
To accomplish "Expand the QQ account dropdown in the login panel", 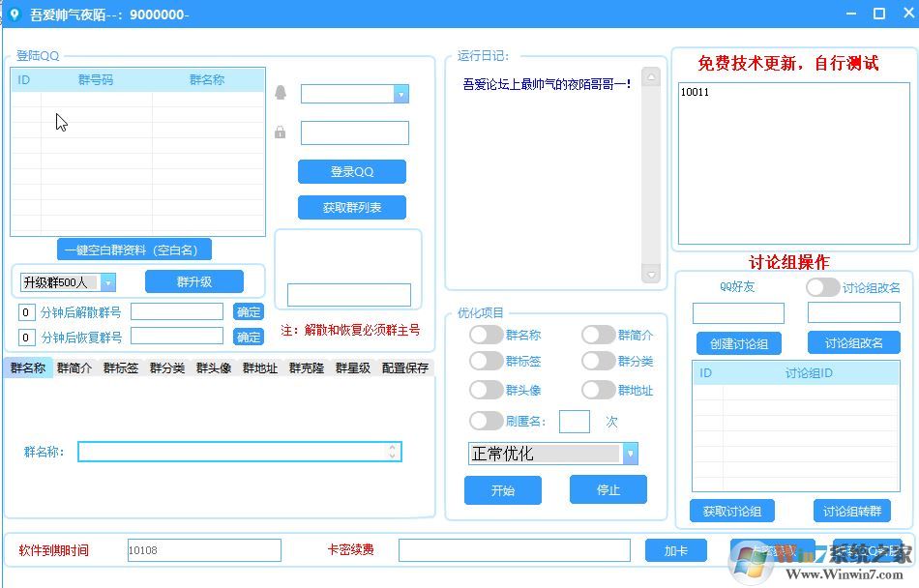I will coord(400,93).
